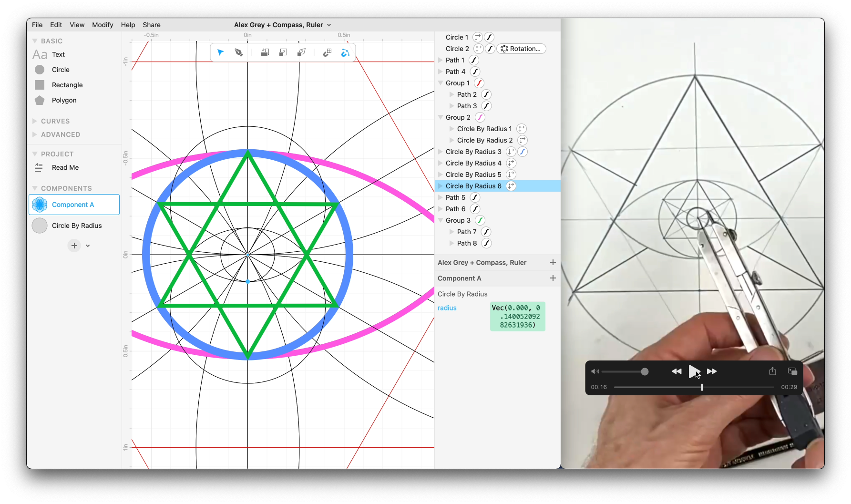The image size is (851, 504).
Task: Add parameter to Alex Grey project section
Action: (x=553, y=262)
